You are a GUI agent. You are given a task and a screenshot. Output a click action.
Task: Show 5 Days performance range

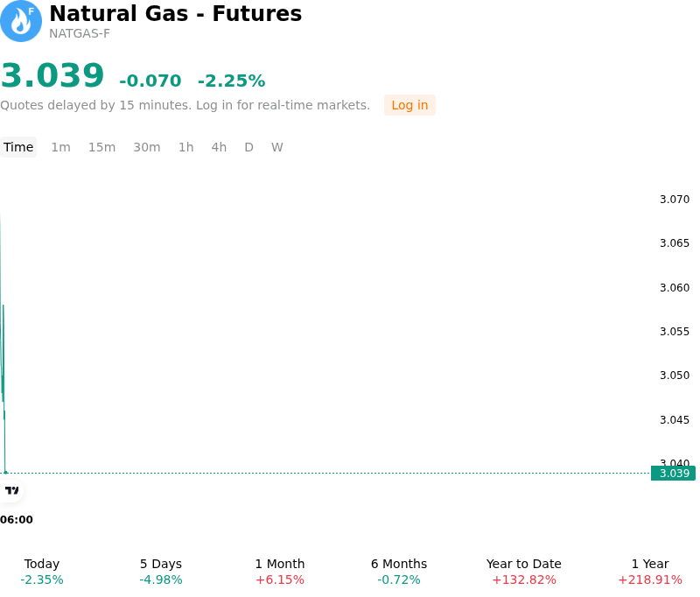click(x=161, y=572)
